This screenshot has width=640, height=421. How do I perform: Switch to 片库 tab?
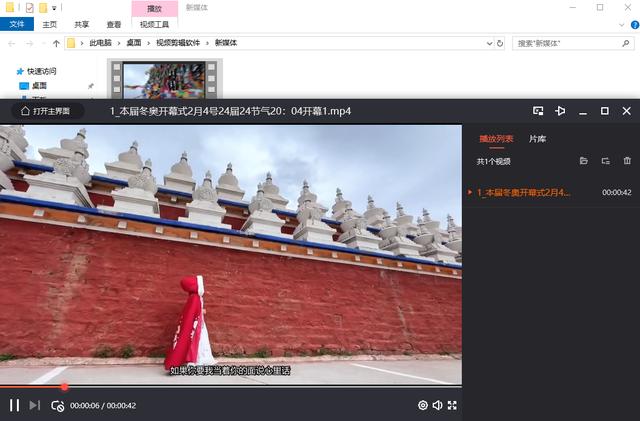click(x=538, y=139)
